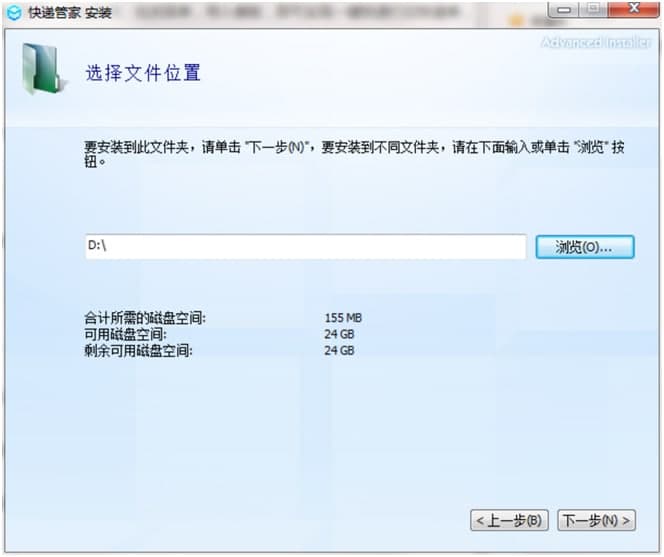Click the 选择文件位置 heading

pos(143,73)
